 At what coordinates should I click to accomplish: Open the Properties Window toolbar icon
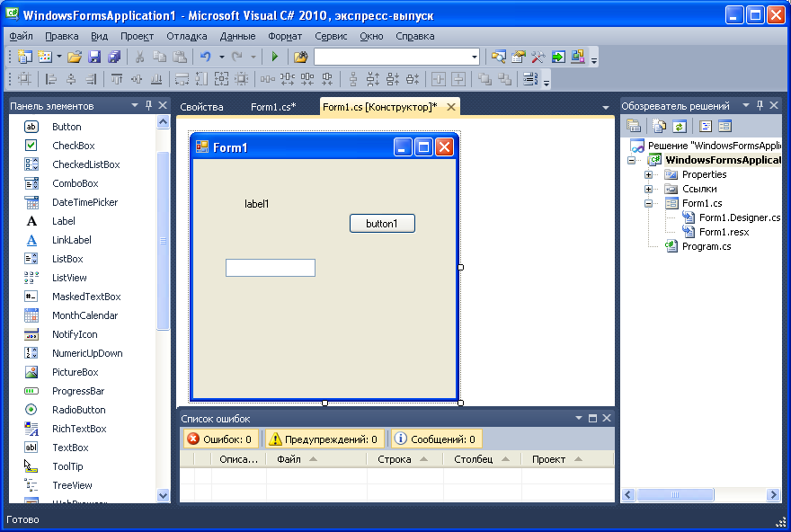pyautogui.click(x=518, y=57)
